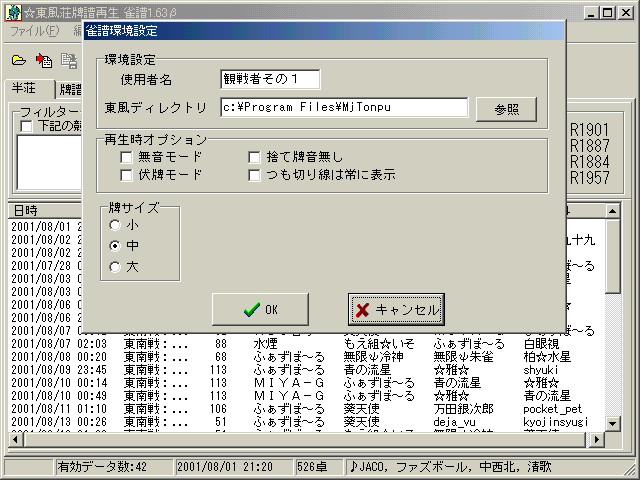Click the grayed-out document toolbar icon
Screen dimensions: 640x480
tap(68, 60)
